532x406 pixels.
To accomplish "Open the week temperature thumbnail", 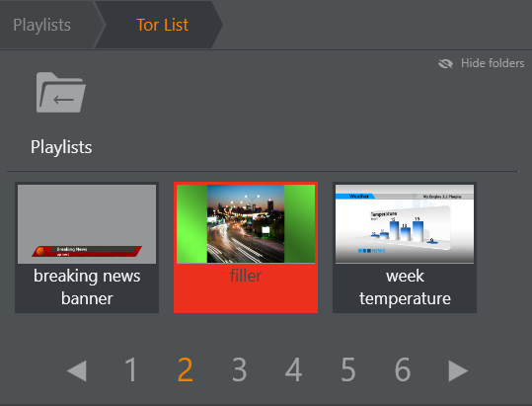I will click(x=405, y=224).
